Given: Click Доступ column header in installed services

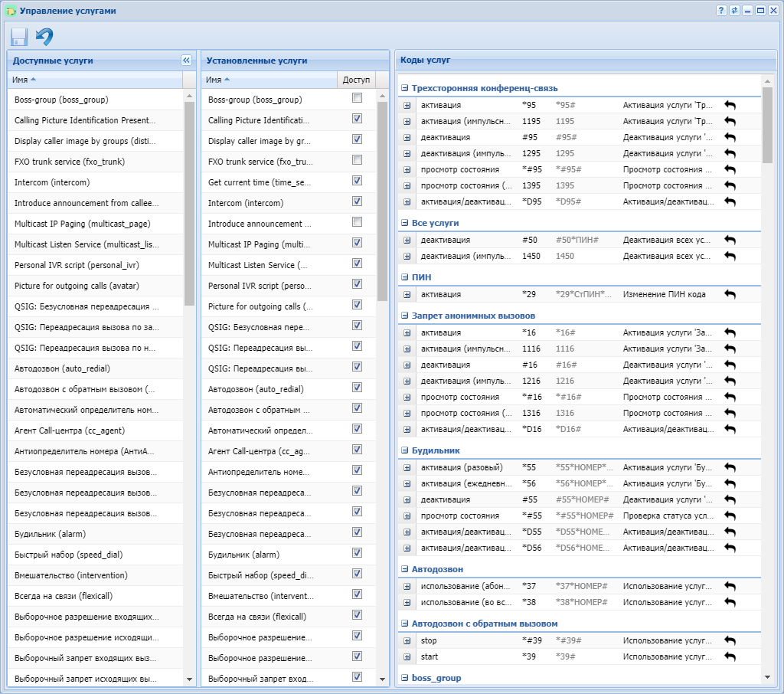Looking at the screenshot, I should point(355,80).
